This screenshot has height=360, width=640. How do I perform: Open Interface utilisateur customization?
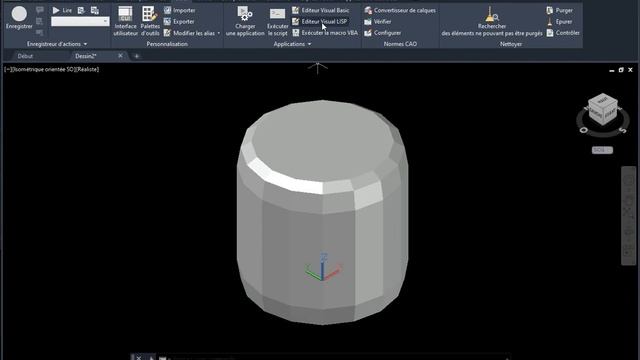pyautogui.click(x=125, y=21)
